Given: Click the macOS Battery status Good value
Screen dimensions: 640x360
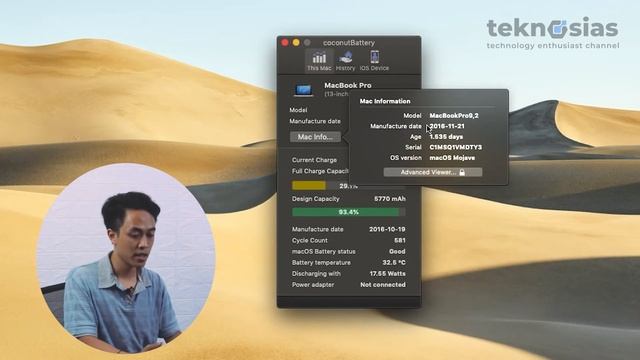Looking at the screenshot, I should pos(397,251).
